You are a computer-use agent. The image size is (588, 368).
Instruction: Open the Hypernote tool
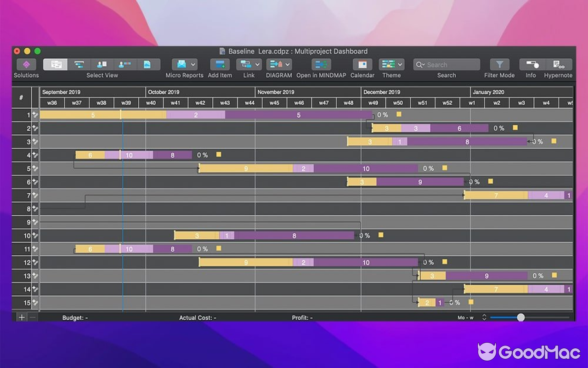click(558, 64)
